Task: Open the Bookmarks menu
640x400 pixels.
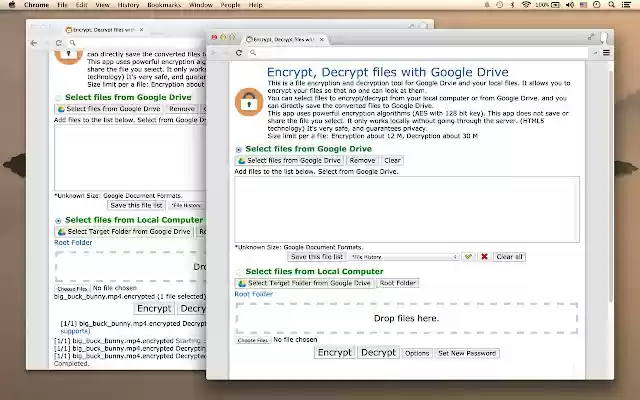Action: pos(164,5)
